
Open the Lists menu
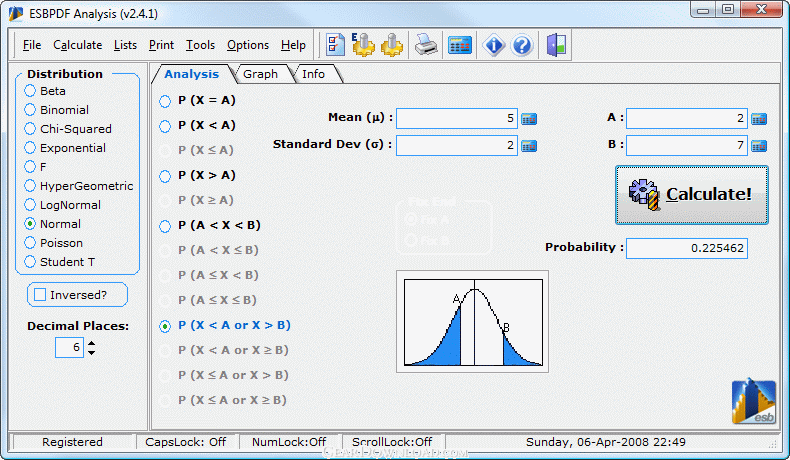125,45
